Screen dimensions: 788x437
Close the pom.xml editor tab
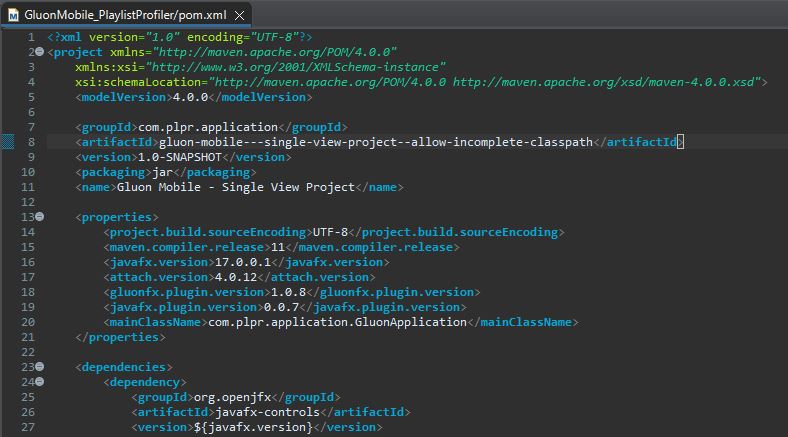point(240,16)
